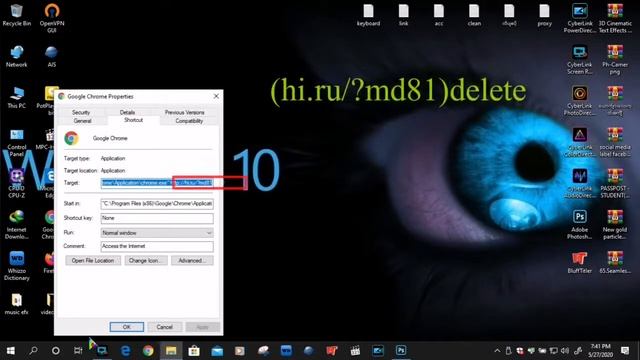Select Adobe Photoshop desktop shortcut

(x=580, y=224)
